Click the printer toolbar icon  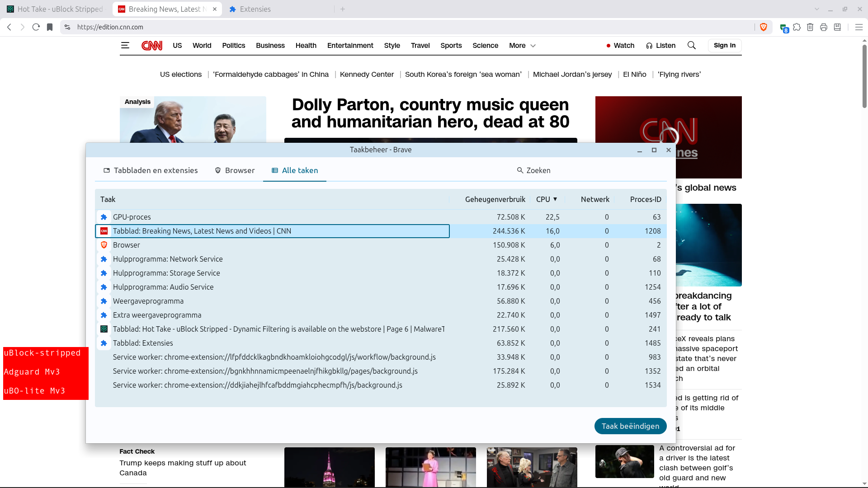tap(824, 27)
